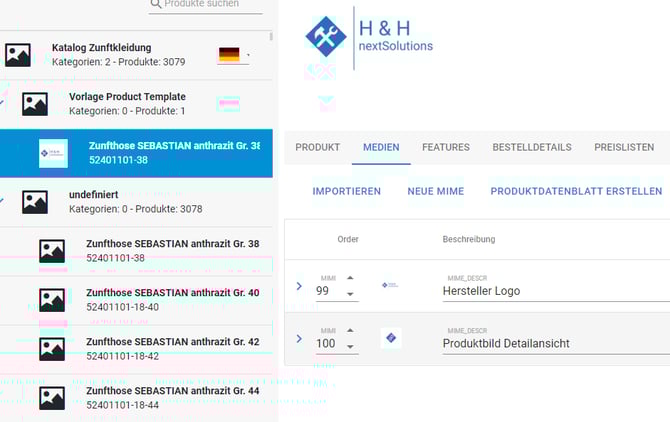Screen dimensions: 670x422
Task: Click the IMPORTIEREN button
Action: 347,191
